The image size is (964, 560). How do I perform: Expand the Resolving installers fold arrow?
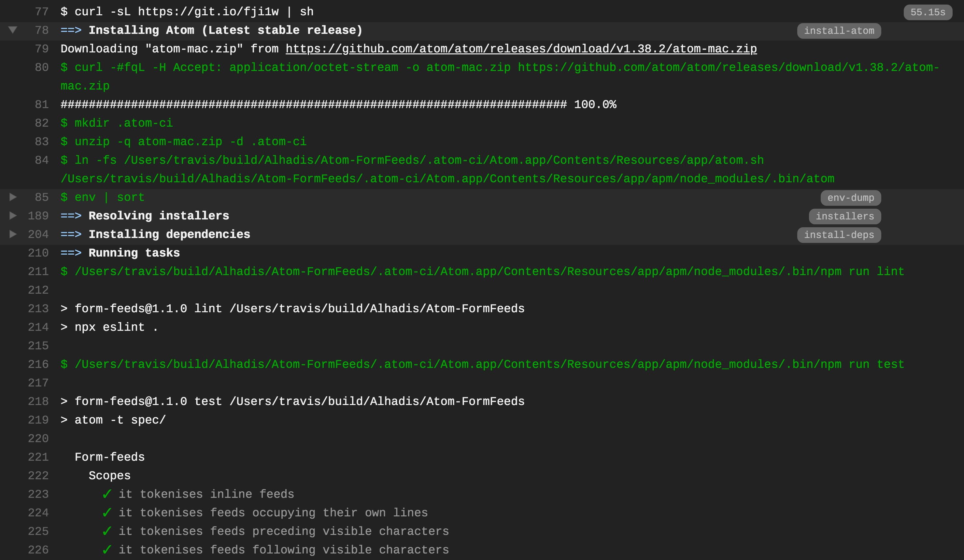pos(13,215)
